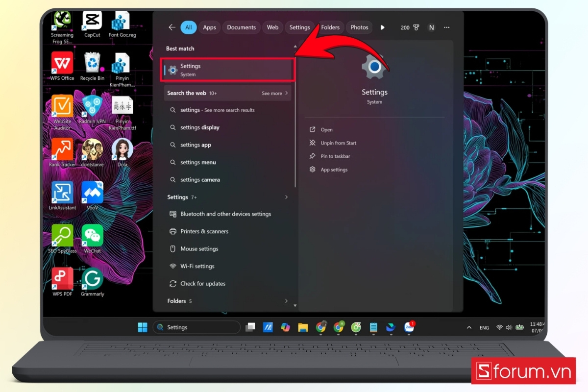588x392 pixels.
Task: Go back with the search panel arrow
Action: (172, 27)
